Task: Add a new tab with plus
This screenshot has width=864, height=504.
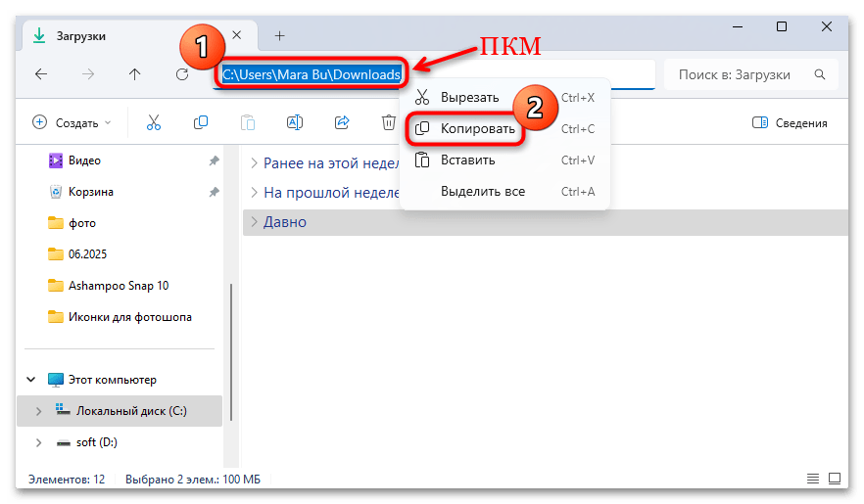Action: click(280, 36)
